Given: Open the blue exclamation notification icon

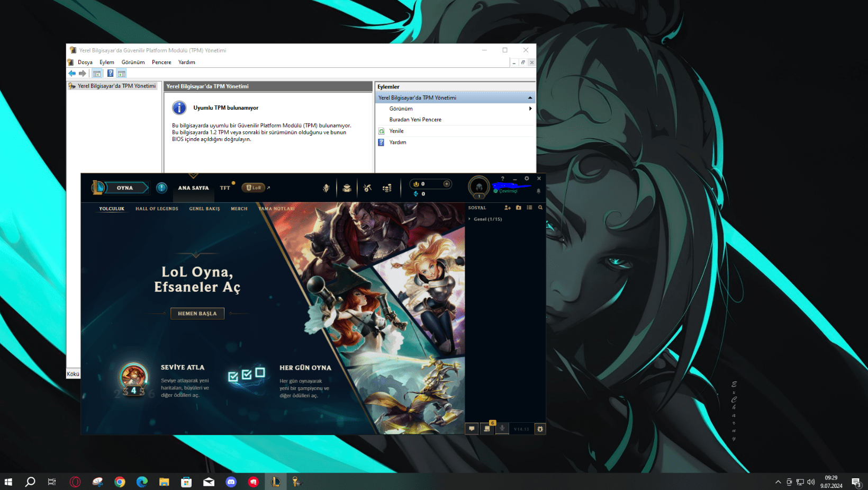Looking at the screenshot, I should pos(162,188).
